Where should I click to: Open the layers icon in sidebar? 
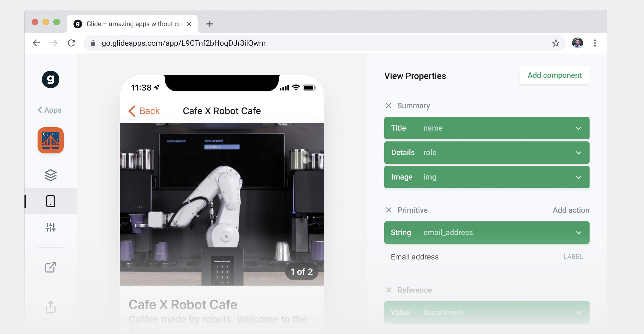pyautogui.click(x=51, y=175)
